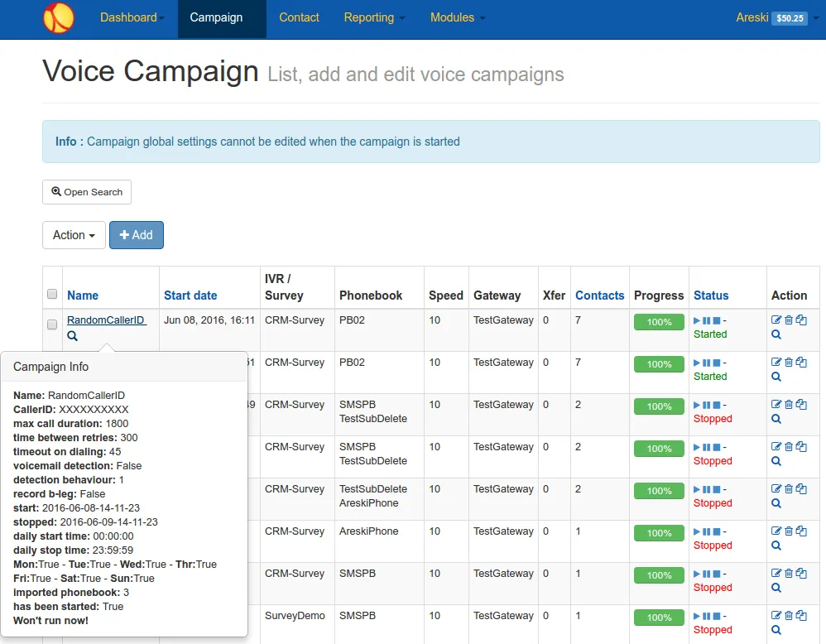Screen dimensions: 826x644
Task: Click the Started status text for RandomCallerID
Action: [x=710, y=334]
